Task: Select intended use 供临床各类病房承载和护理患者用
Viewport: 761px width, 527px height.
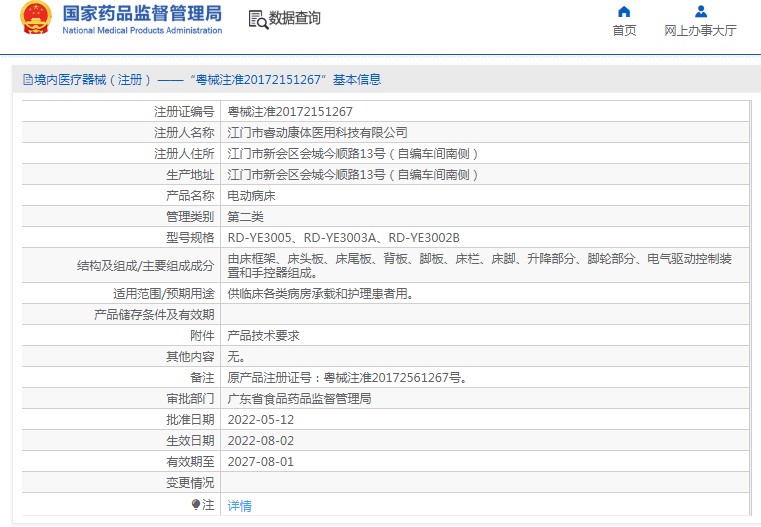Action: [x=320, y=294]
